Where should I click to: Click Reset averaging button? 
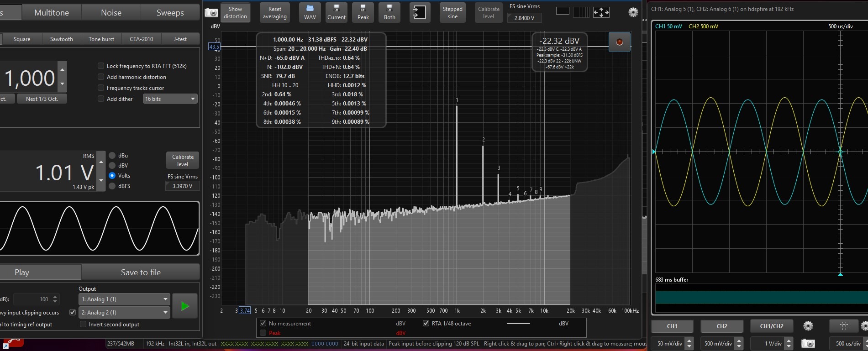(275, 13)
